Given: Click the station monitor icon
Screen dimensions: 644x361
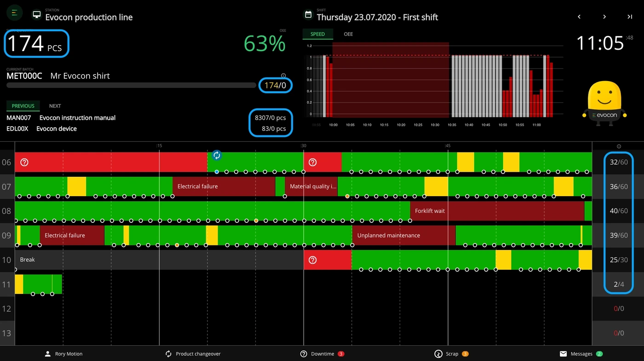Looking at the screenshot, I should pos(36,15).
